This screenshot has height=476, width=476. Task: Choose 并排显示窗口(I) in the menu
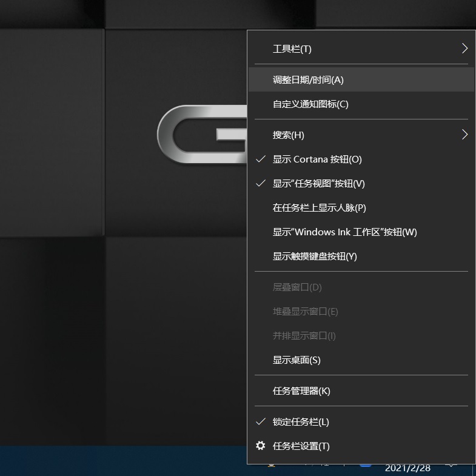tap(304, 336)
